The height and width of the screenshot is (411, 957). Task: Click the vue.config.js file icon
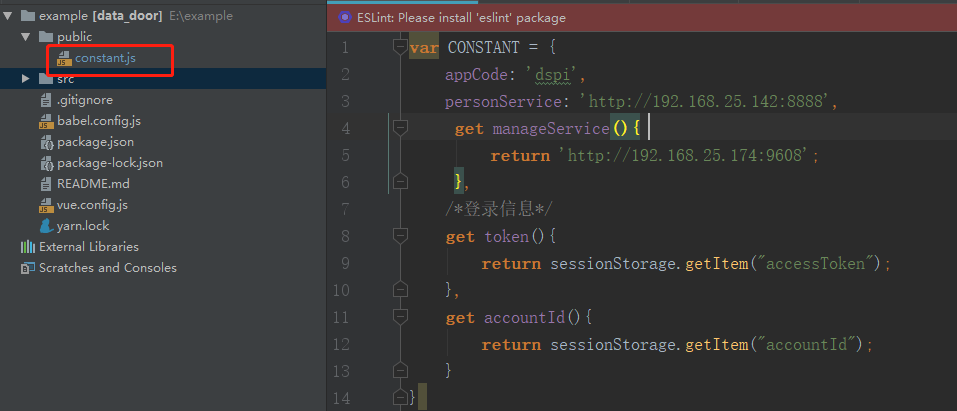[x=47, y=205]
